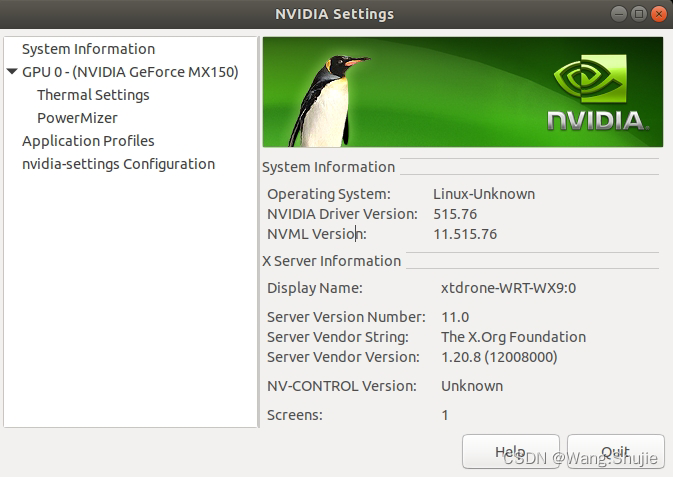This screenshot has height=477, width=673.
Task: Select nvidia-settings Configuration
Action: (118, 164)
